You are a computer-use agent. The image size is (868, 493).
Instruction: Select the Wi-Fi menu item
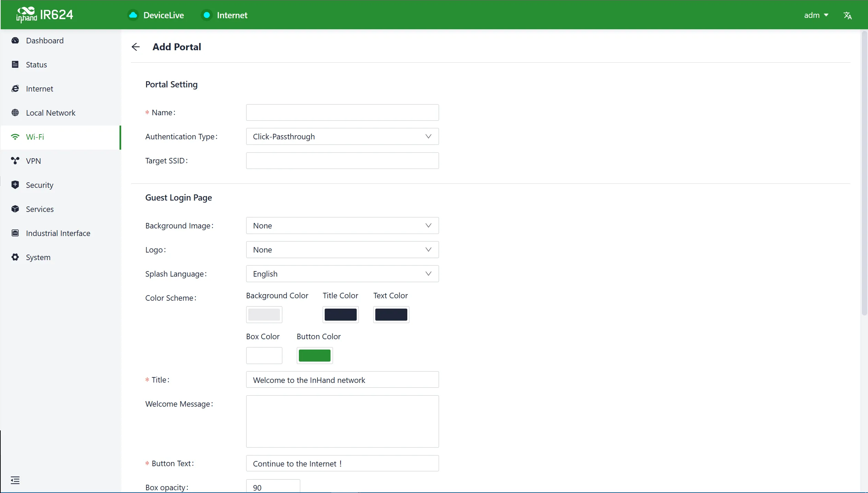click(61, 137)
